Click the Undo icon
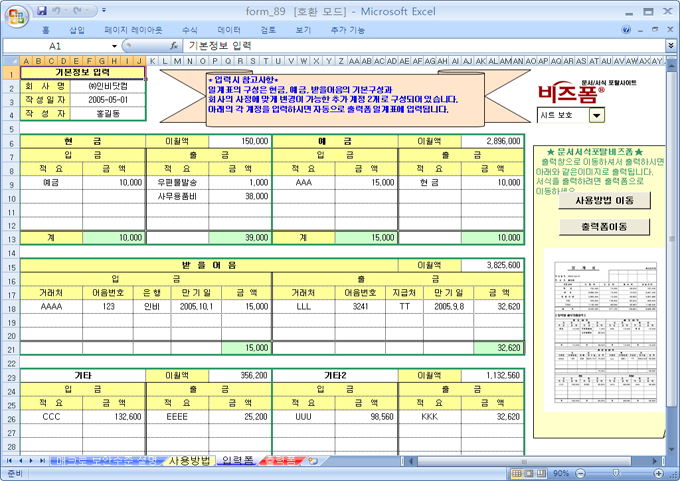The height and width of the screenshot is (481, 680). 59,10
